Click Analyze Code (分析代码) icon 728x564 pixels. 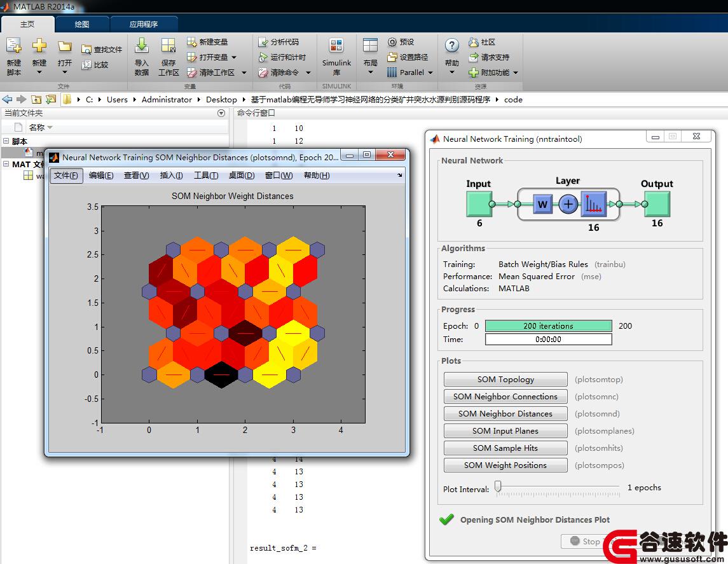click(x=263, y=42)
